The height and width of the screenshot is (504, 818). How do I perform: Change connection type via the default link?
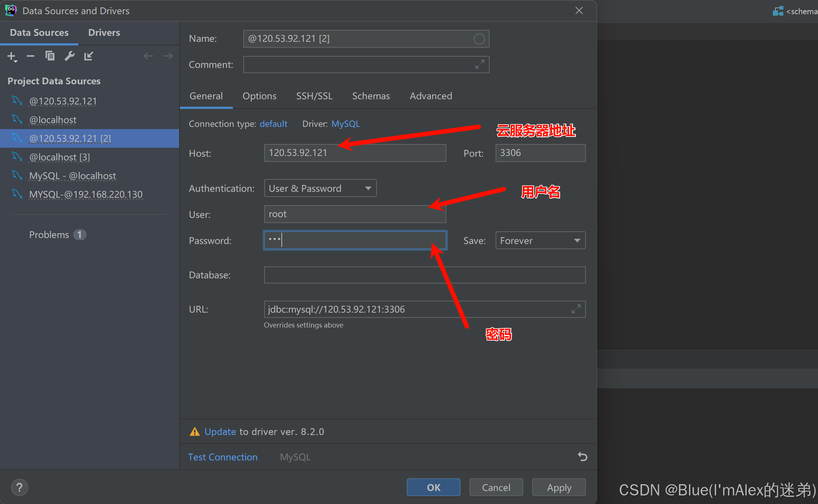(x=273, y=124)
